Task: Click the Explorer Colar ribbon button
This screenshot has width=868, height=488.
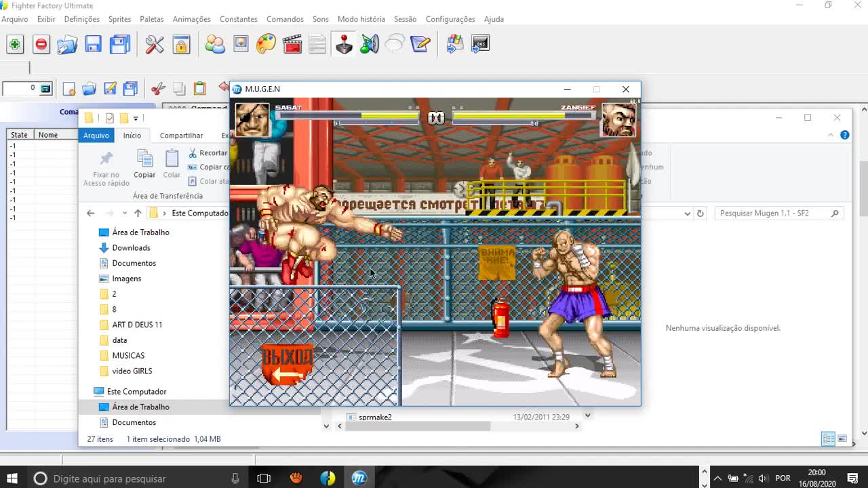Action: pyautogui.click(x=172, y=165)
